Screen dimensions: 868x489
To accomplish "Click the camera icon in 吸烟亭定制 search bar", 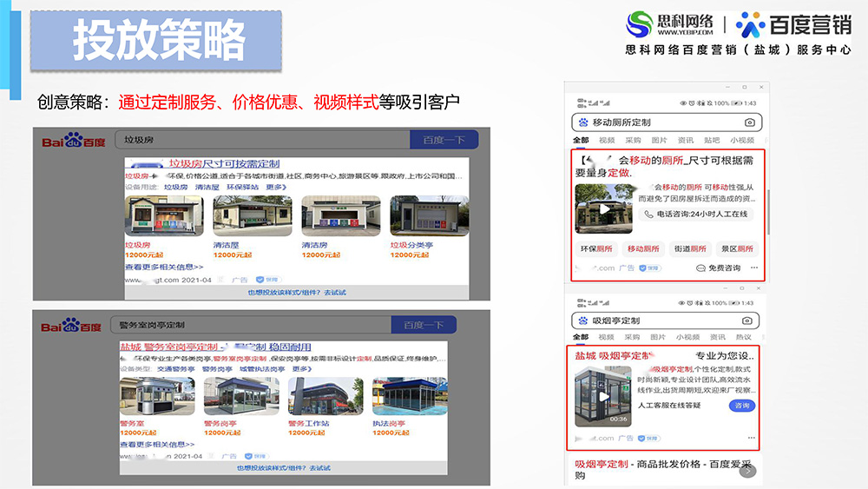I will [747, 320].
